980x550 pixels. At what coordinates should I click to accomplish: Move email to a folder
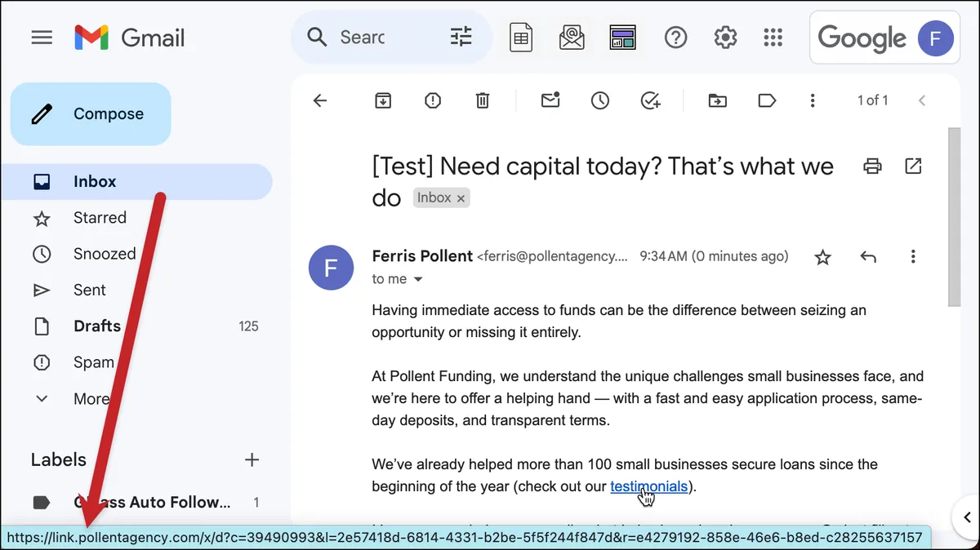pyautogui.click(x=717, y=100)
